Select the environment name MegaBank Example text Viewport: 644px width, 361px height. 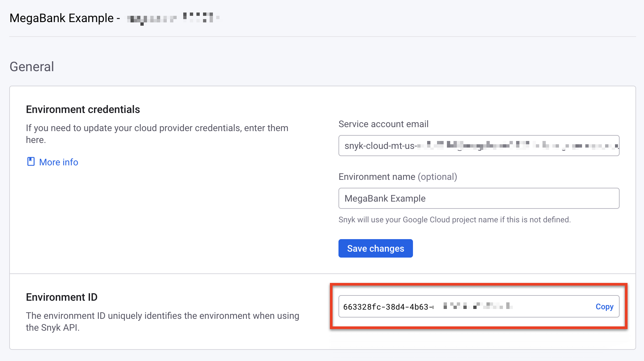tap(384, 198)
